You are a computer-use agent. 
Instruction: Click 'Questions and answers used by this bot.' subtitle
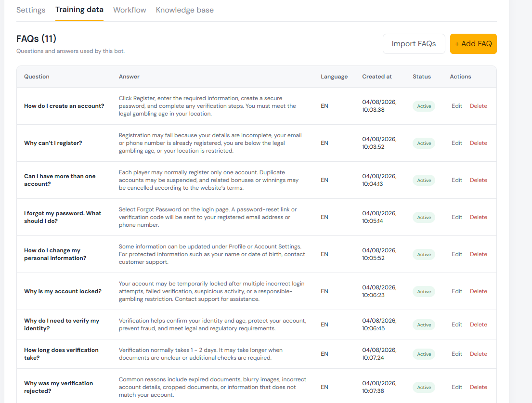pyautogui.click(x=71, y=51)
